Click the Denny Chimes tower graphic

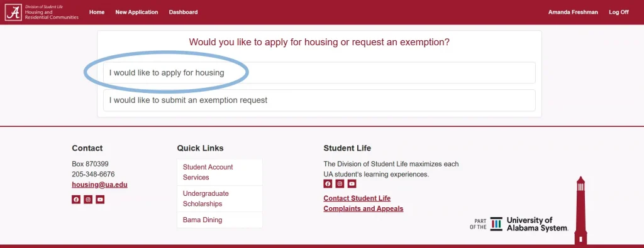[x=580, y=210]
